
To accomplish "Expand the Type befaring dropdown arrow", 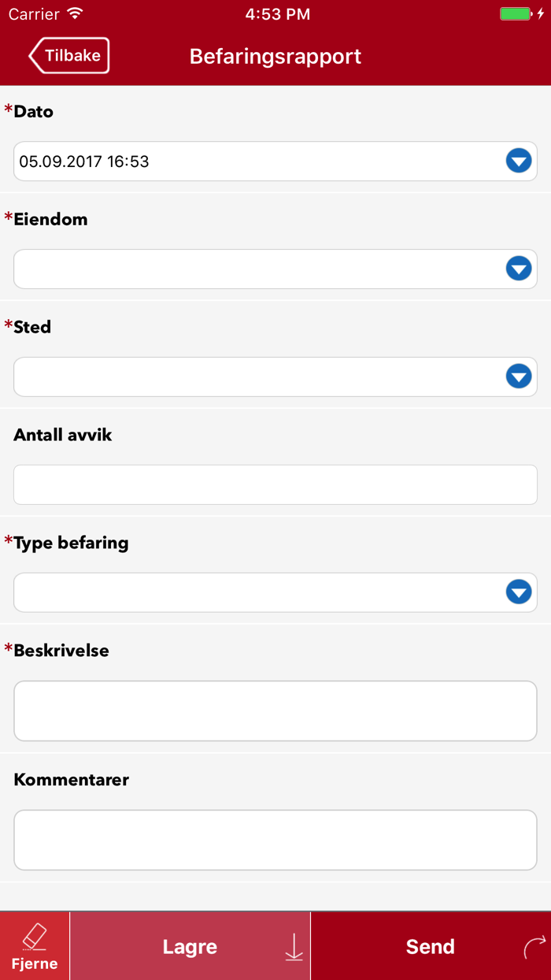I will [519, 592].
